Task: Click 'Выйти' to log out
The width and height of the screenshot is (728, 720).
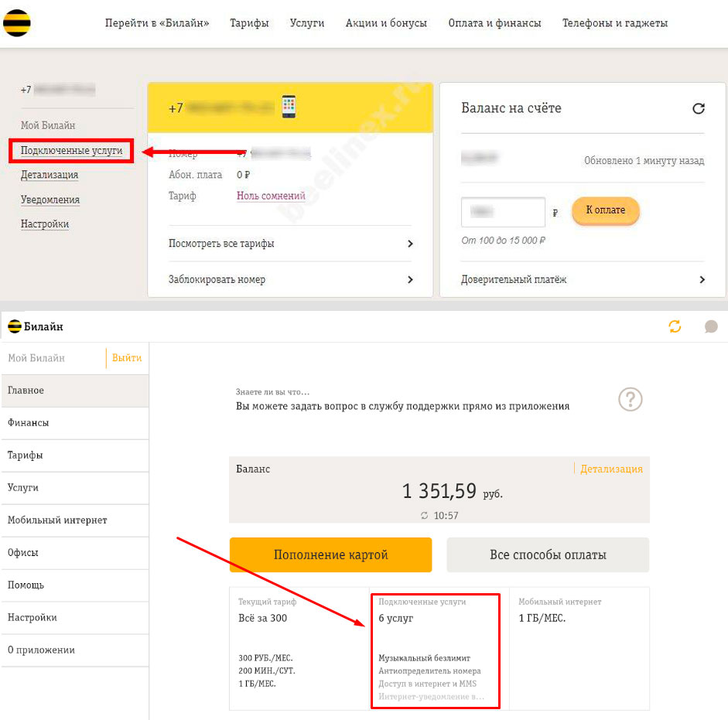Action: pyautogui.click(x=127, y=358)
